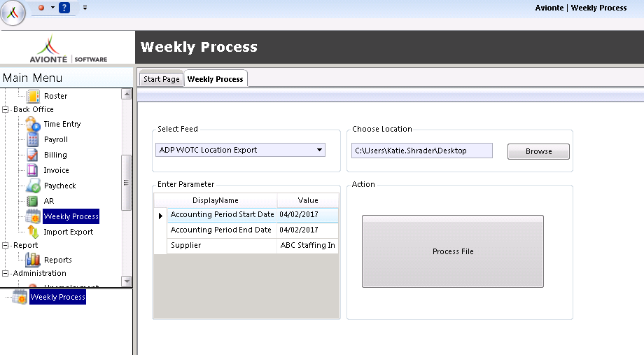This screenshot has height=355, width=644.
Task: Click the Time Entry clock icon
Action: tap(33, 124)
